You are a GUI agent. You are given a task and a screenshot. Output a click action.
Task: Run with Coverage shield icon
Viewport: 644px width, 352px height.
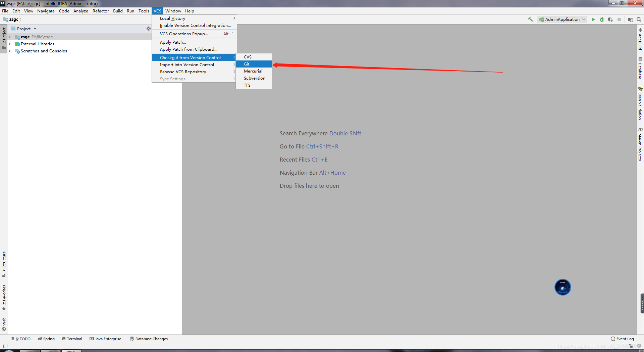[x=610, y=19]
